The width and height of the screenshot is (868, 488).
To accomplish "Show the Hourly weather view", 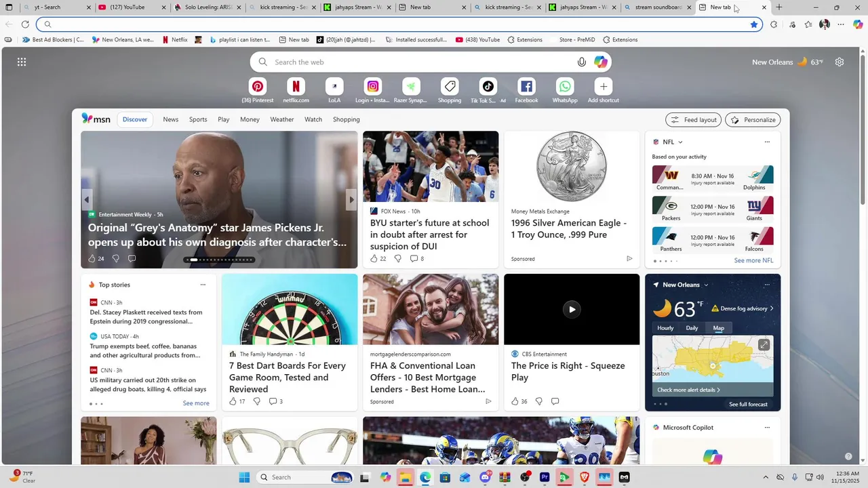I will pyautogui.click(x=665, y=328).
